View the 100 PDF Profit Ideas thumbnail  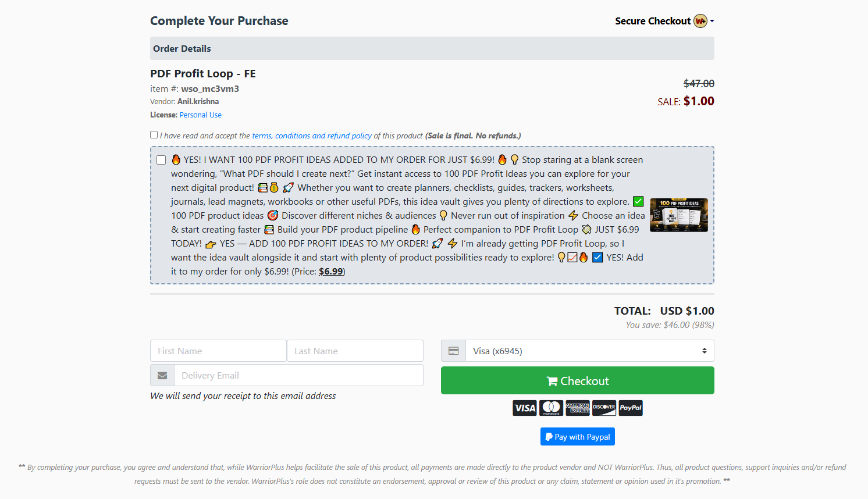tap(679, 215)
